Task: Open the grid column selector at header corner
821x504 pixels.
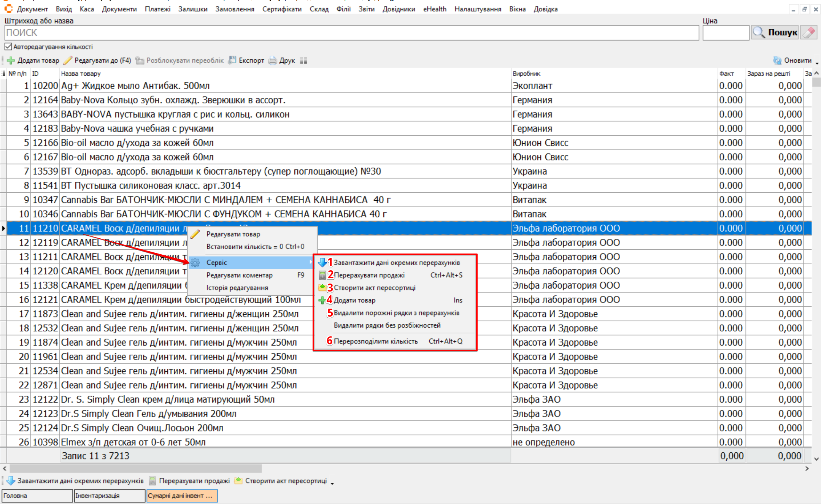Action: [3, 73]
